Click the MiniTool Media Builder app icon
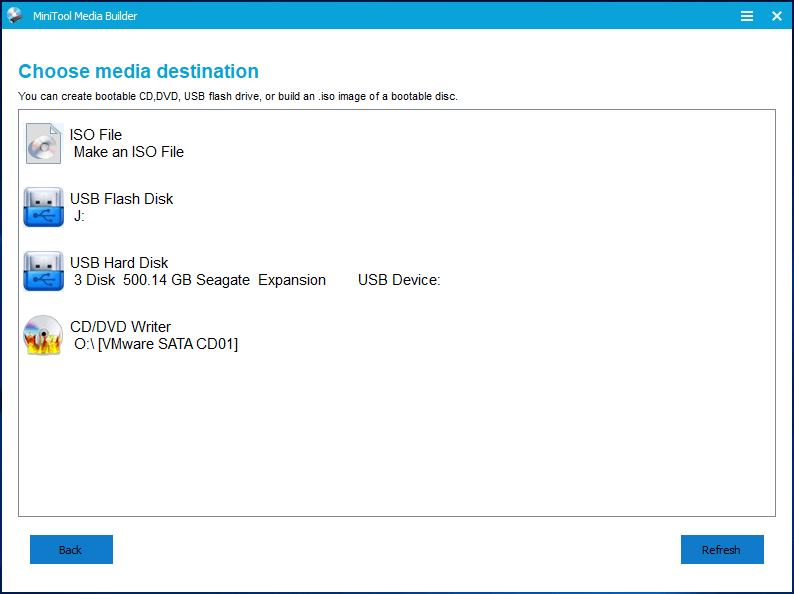The width and height of the screenshot is (794, 594). coord(15,16)
